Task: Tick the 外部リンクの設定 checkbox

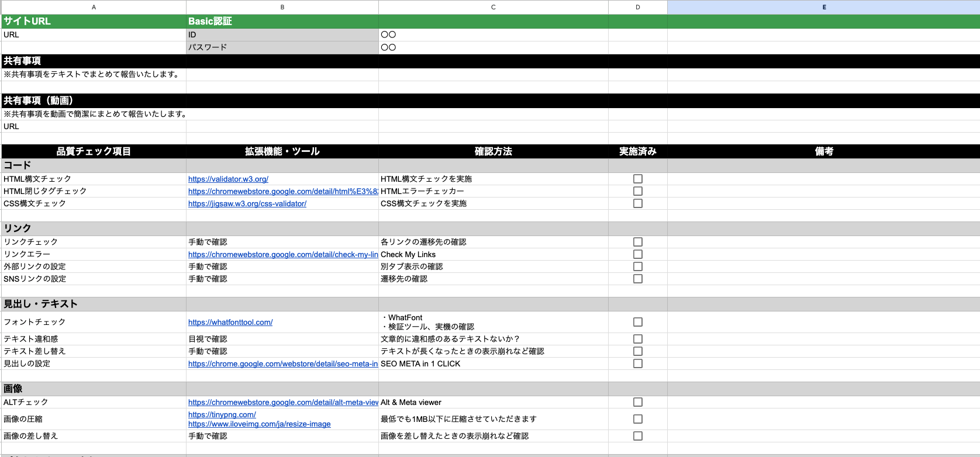Action: pos(638,266)
